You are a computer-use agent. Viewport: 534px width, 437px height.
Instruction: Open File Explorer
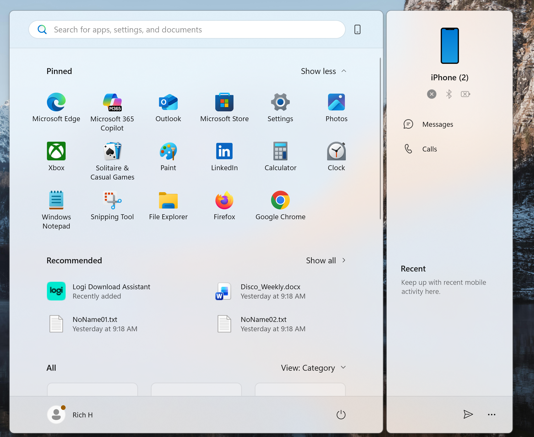click(168, 206)
